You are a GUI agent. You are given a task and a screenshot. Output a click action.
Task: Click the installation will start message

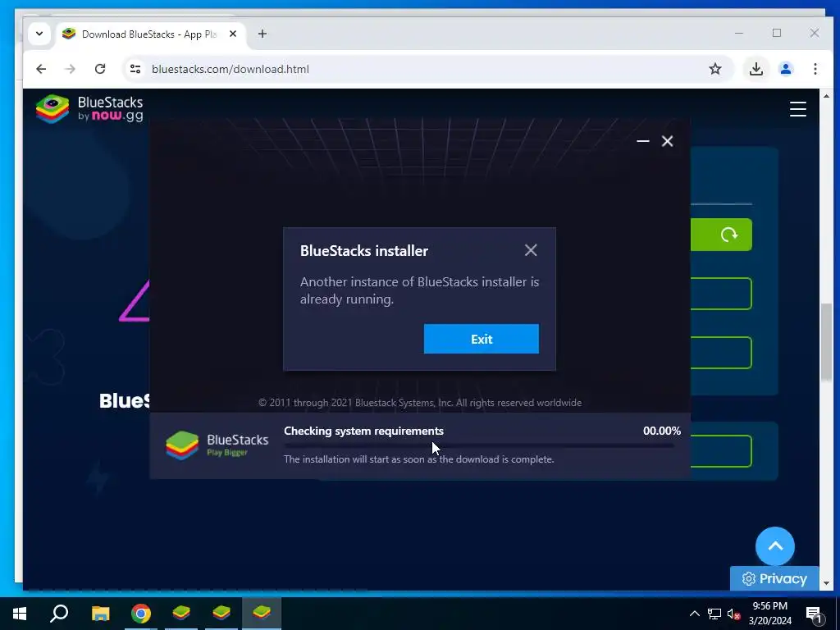(x=419, y=459)
